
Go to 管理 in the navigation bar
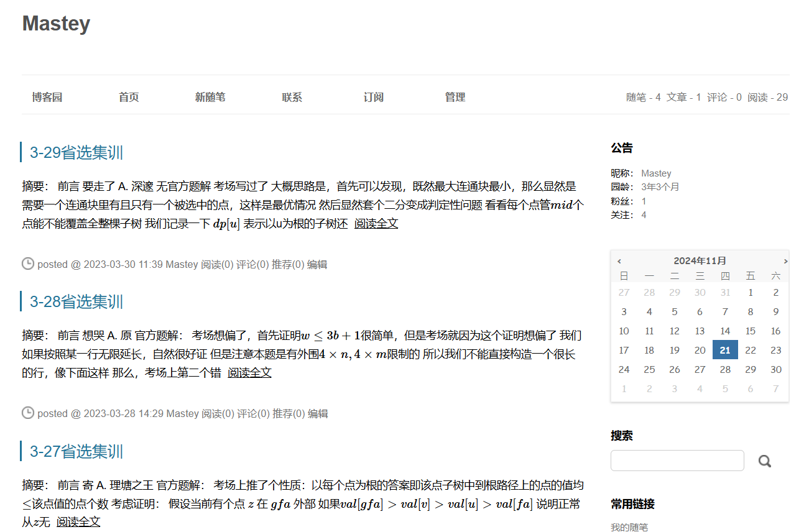(x=455, y=97)
